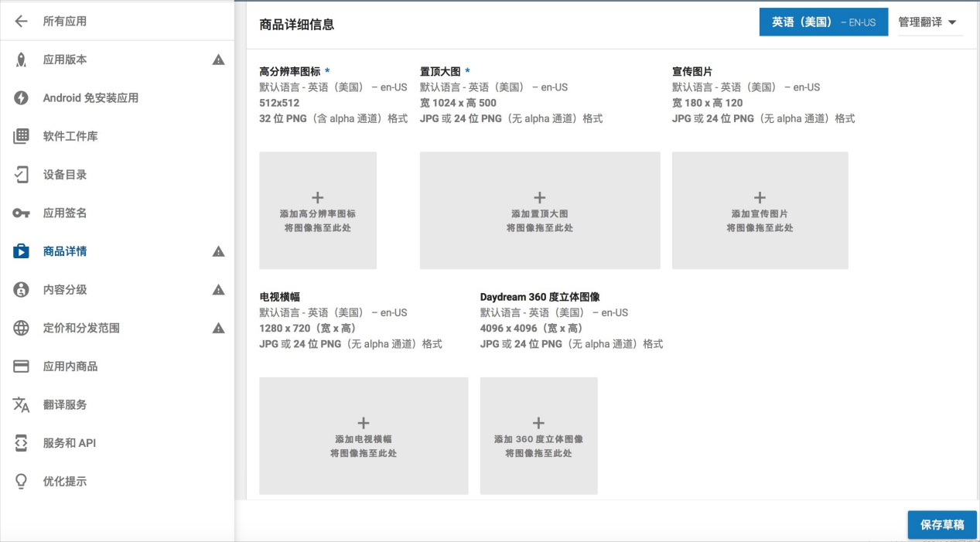The width and height of the screenshot is (980, 542).
Task: Open the 服务和 API menu item
Action: pos(69,443)
